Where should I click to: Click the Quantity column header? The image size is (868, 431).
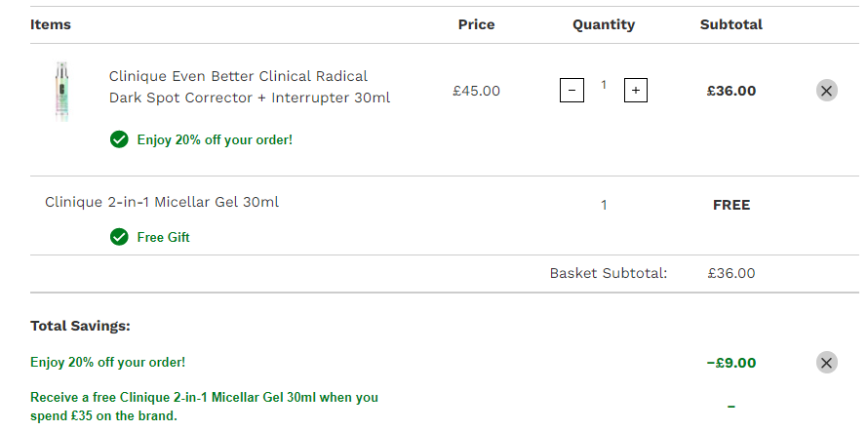[x=604, y=24]
